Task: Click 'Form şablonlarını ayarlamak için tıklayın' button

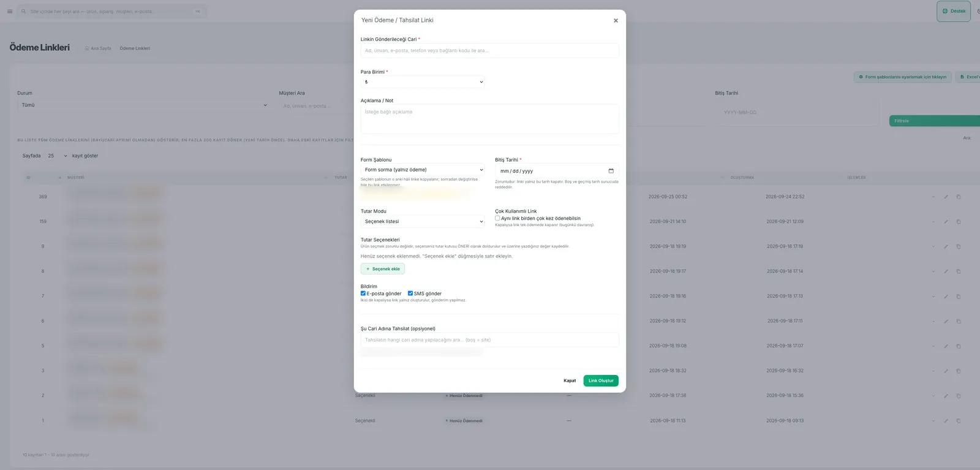Action: (x=903, y=77)
